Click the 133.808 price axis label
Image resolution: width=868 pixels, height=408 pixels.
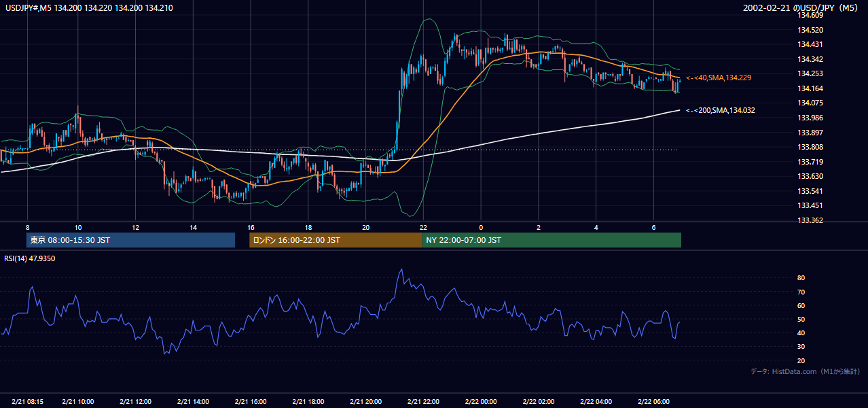pos(810,147)
